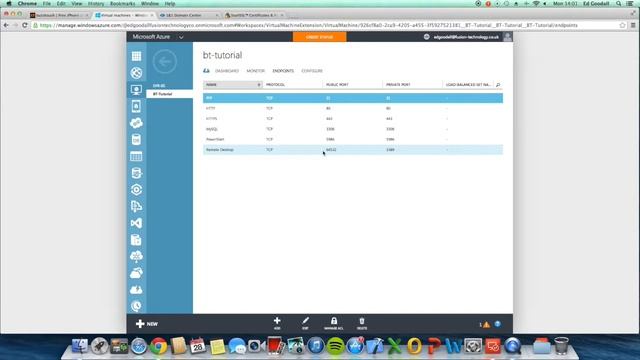Click the browser address bar URL
Screen dimensions: 640x360
[x=309, y=25]
